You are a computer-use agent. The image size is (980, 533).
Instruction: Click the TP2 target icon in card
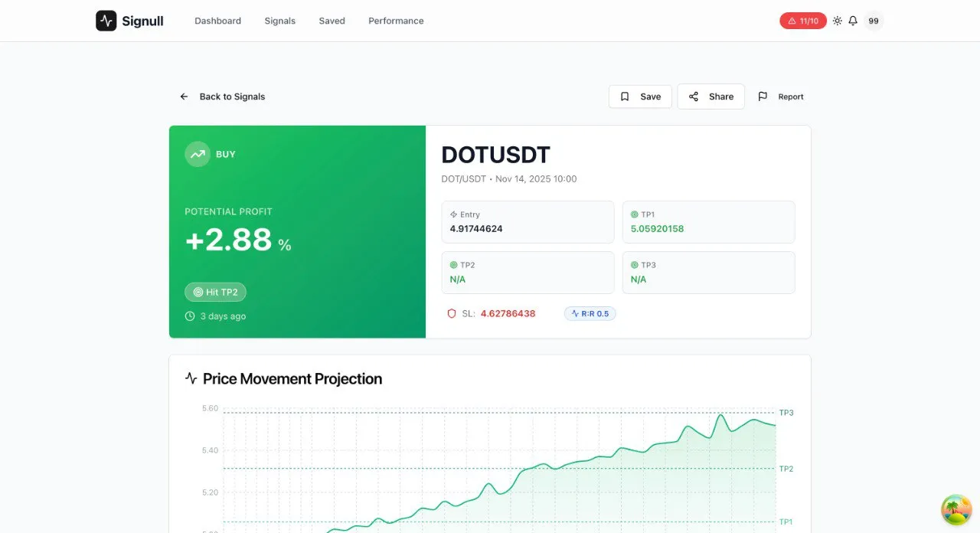(454, 265)
